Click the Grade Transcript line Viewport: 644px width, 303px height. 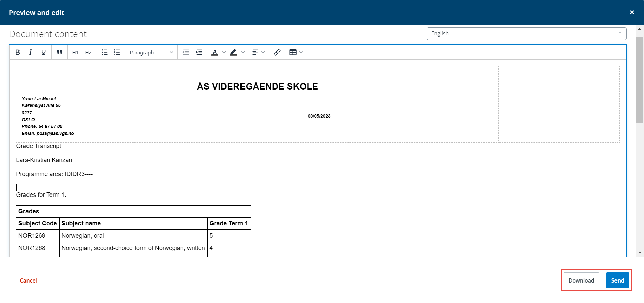(39, 146)
